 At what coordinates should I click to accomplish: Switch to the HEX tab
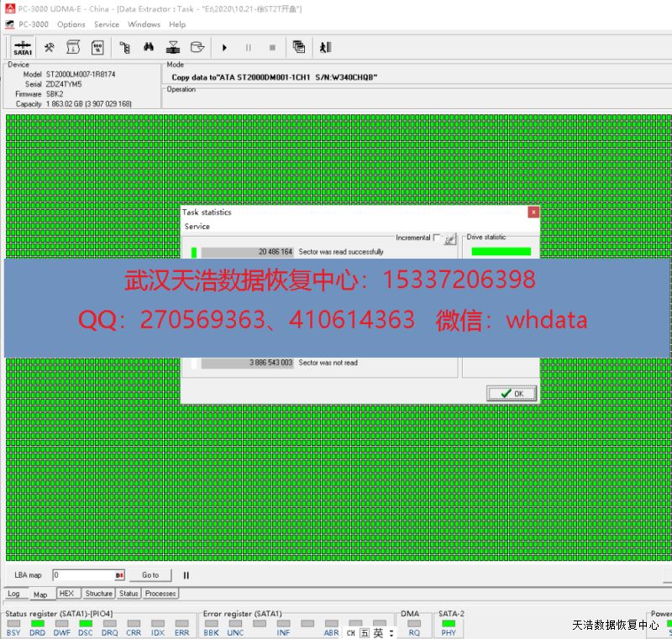tap(66, 594)
